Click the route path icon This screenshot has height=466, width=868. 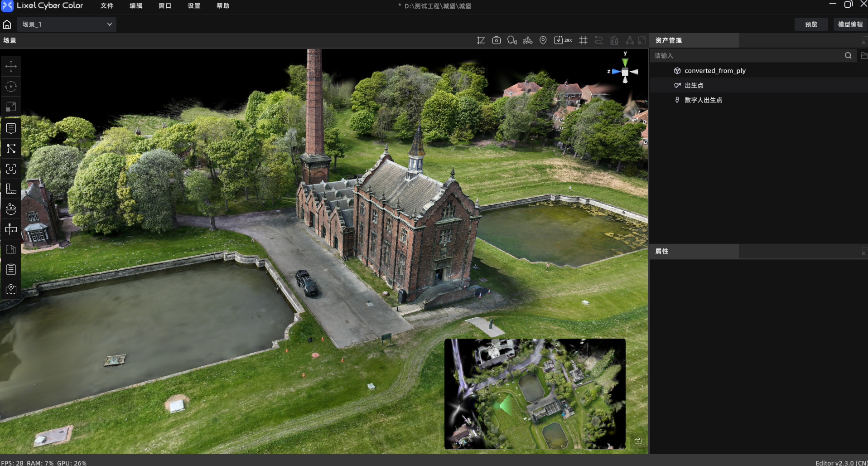pos(599,40)
